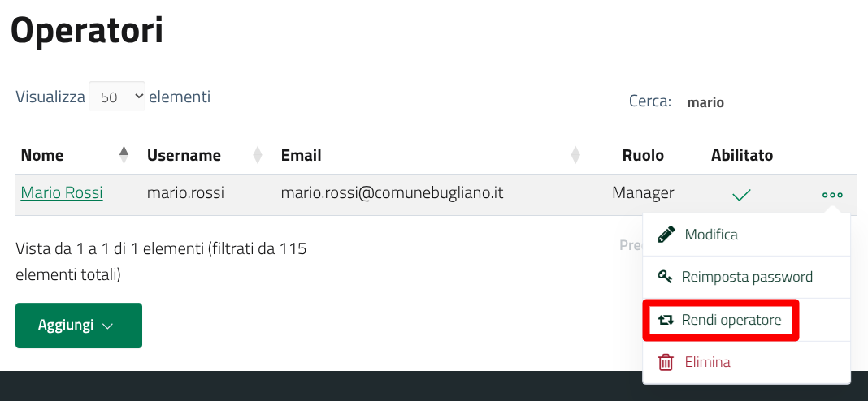Viewport: 868px width, 401px height.
Task: Click the Abilitato column header
Action: tap(741, 155)
